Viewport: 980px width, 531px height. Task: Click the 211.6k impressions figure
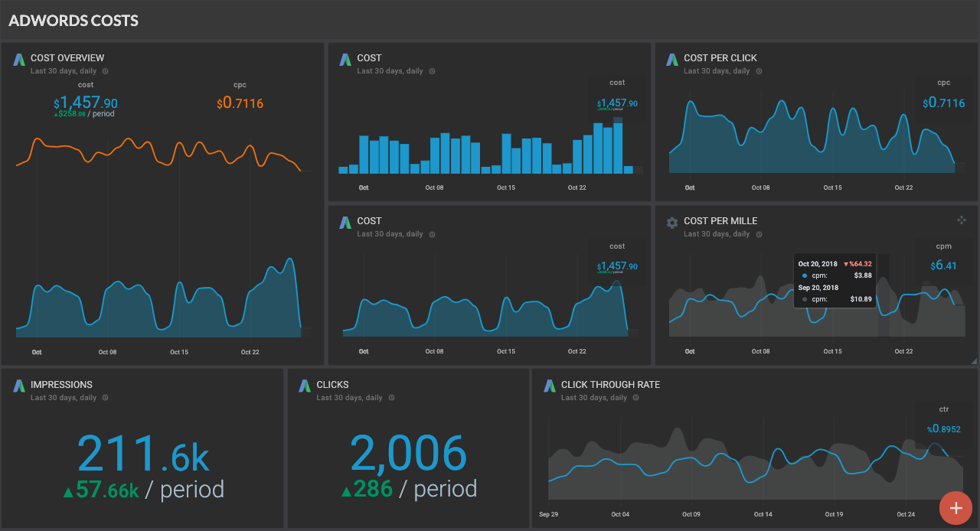point(143,453)
